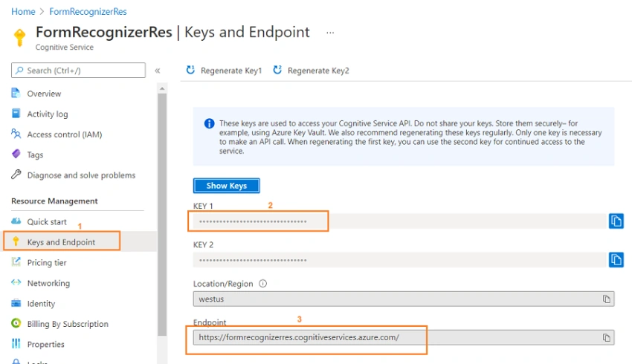Copy the westus location value
The image size is (632, 364).
click(x=606, y=299)
